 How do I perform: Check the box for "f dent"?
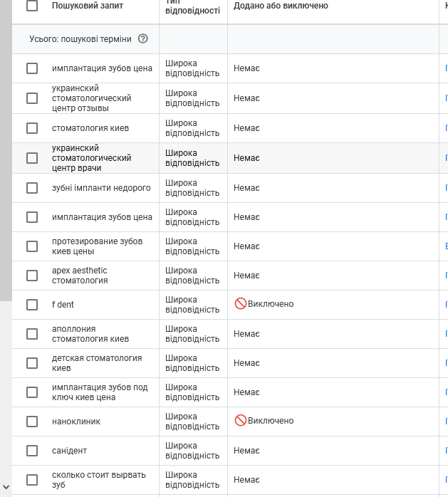[x=32, y=305]
